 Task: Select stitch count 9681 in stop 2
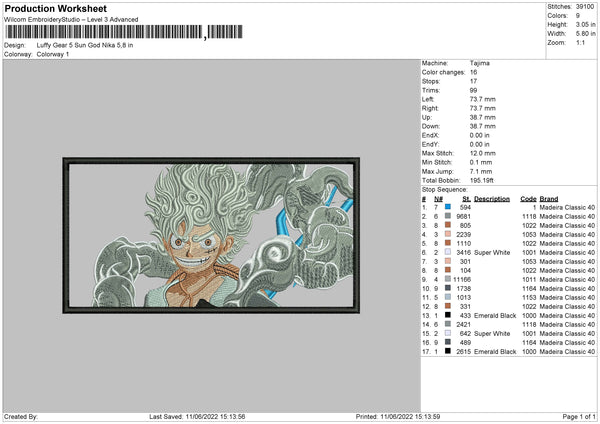pos(463,216)
